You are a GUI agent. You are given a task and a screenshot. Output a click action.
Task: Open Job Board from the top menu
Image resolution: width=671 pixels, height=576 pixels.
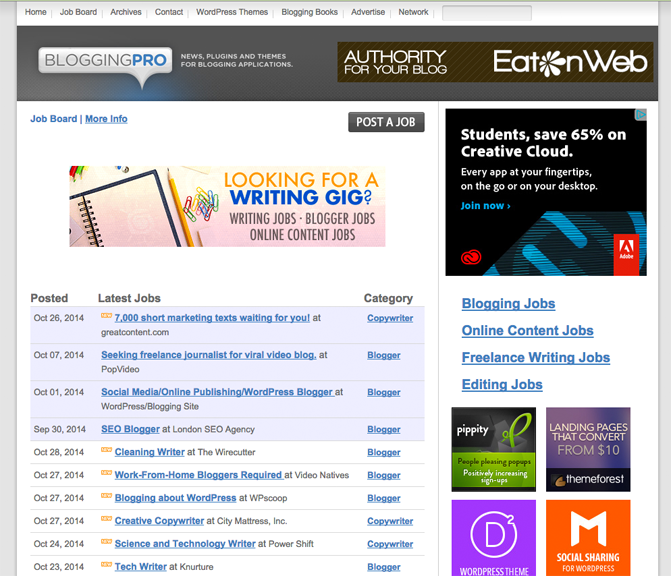click(x=78, y=12)
